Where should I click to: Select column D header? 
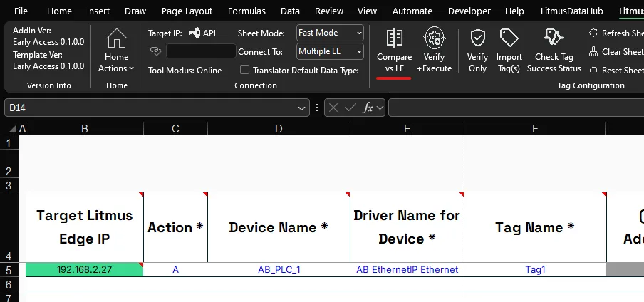coord(279,129)
